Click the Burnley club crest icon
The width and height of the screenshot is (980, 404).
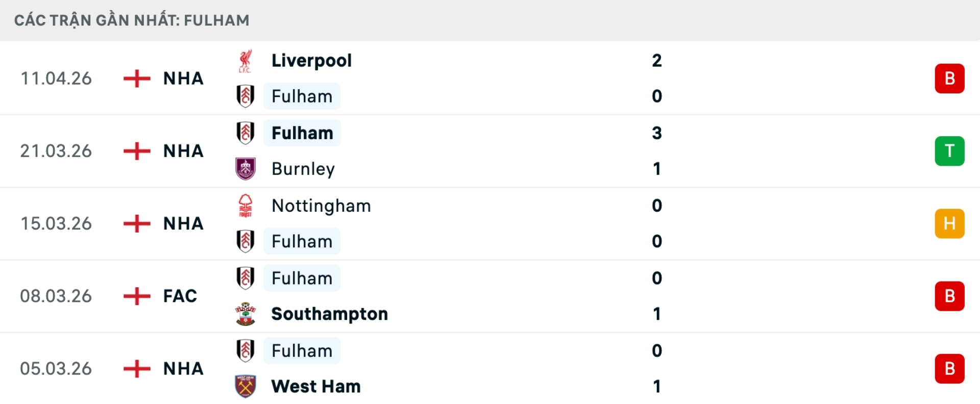point(246,169)
